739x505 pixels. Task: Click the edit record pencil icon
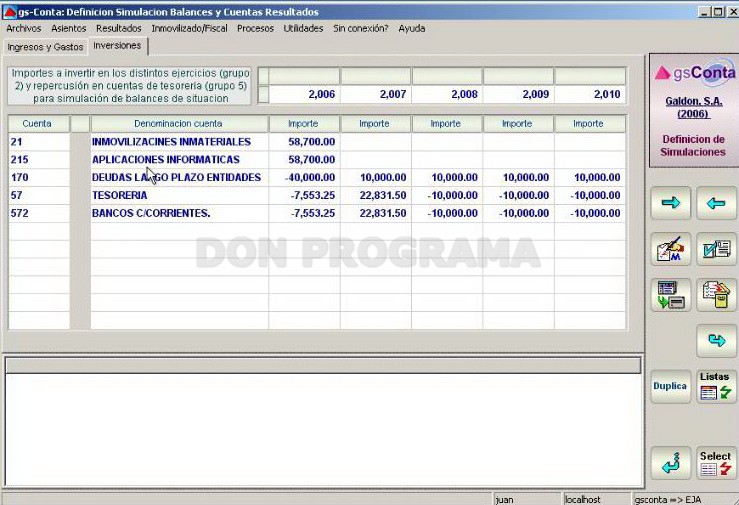tap(671, 249)
